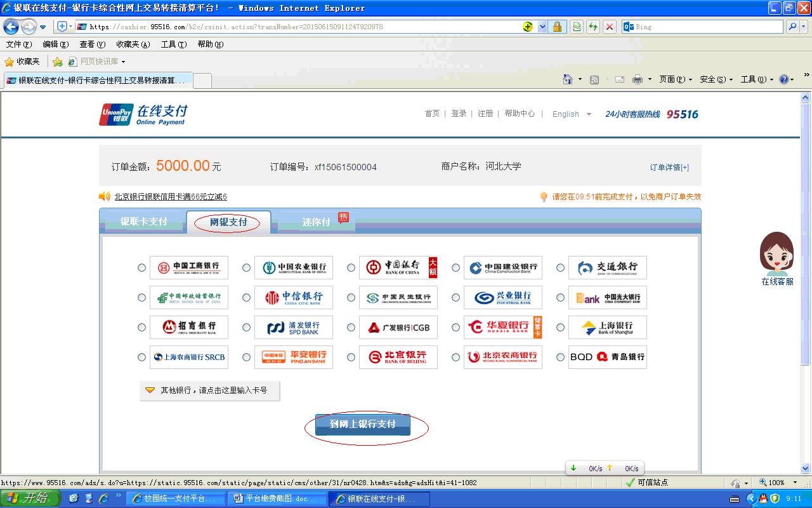Click the 帮助中心 link
The height and width of the screenshot is (508, 812).
(520, 114)
